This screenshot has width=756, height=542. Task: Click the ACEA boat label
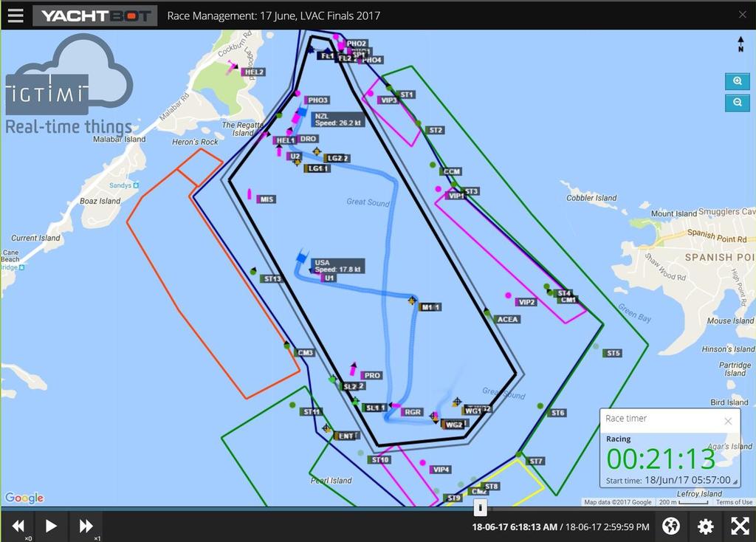click(x=506, y=319)
